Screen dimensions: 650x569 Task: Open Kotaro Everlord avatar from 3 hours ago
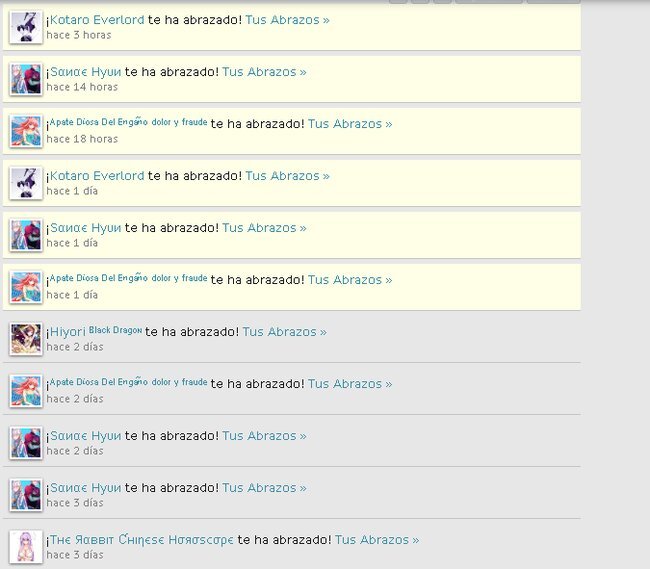click(26, 27)
